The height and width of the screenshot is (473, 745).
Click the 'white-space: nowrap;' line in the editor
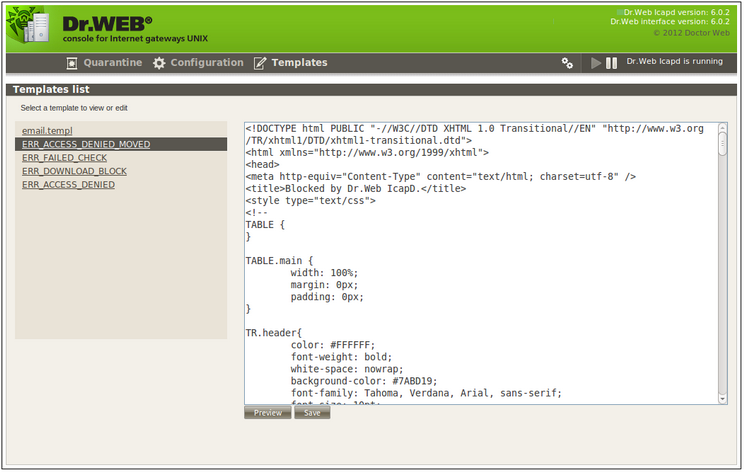pyautogui.click(x=347, y=369)
